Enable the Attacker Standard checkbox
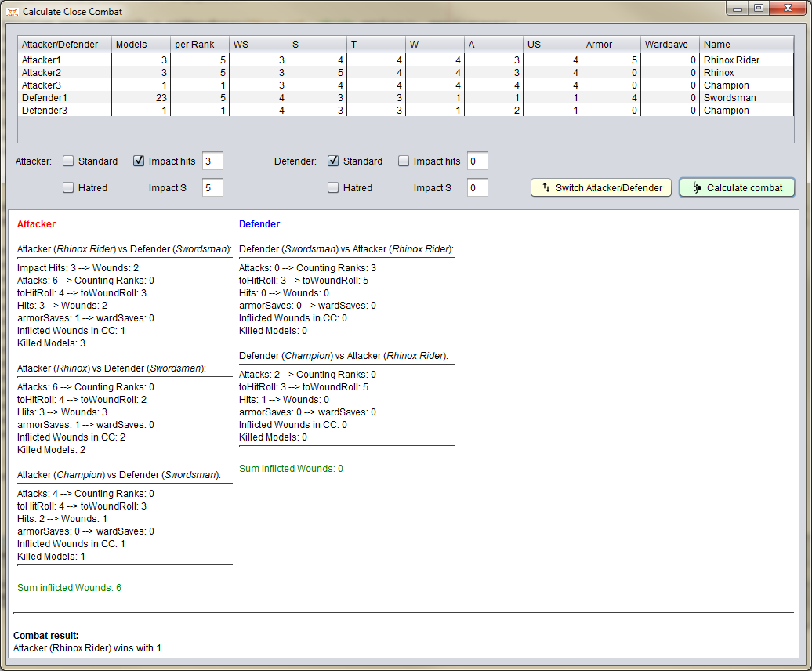The image size is (812, 671). [x=69, y=161]
